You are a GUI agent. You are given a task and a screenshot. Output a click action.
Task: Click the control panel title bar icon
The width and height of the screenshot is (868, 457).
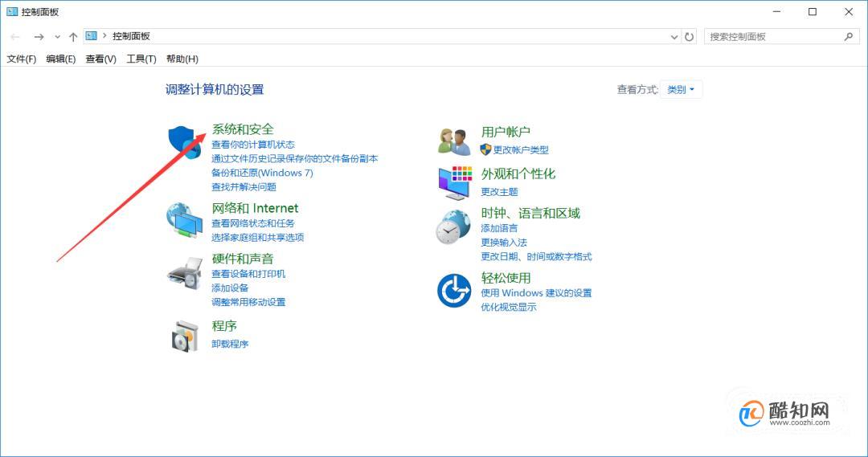(11, 11)
